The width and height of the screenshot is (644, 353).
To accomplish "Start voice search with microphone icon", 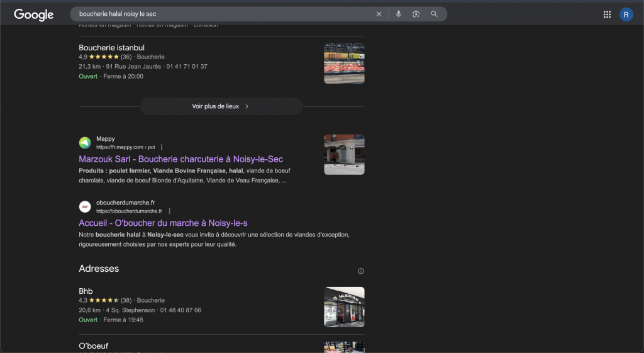I will 398,14.
